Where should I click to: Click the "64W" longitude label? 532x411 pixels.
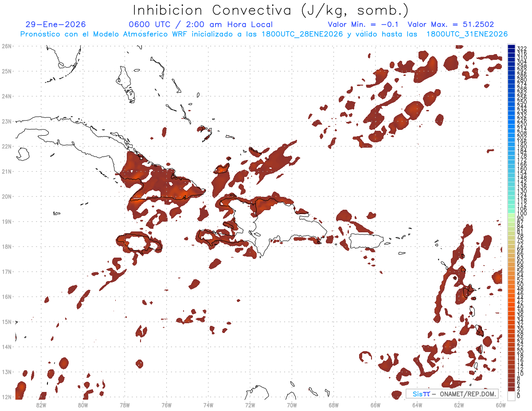tap(417, 405)
